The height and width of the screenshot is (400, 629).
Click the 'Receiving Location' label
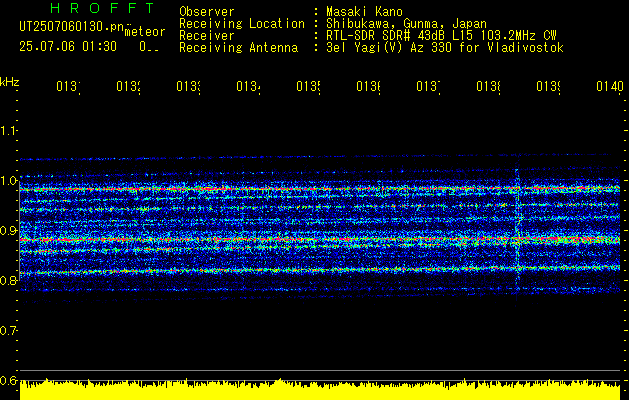point(242,24)
